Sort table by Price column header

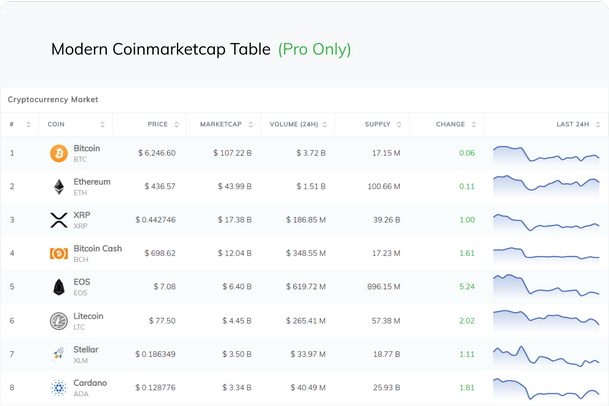click(x=157, y=125)
